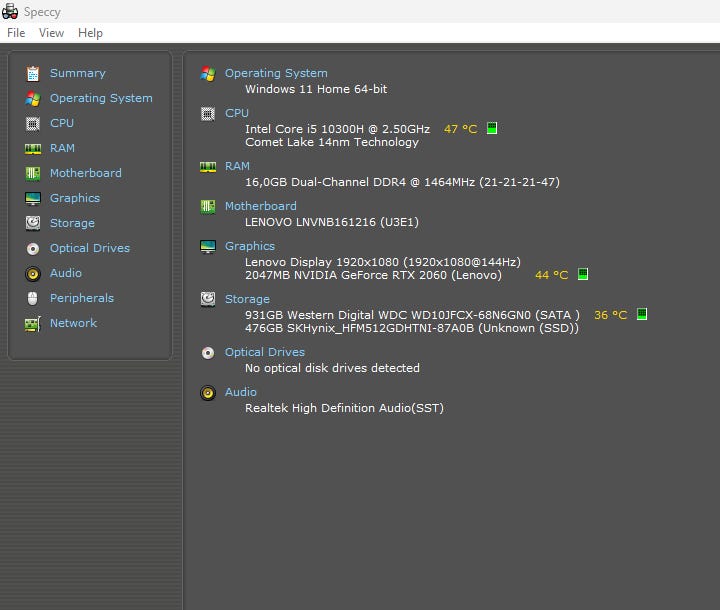Click the Graphics monitor icon in sidebar
This screenshot has width=720, height=610.
[33, 198]
